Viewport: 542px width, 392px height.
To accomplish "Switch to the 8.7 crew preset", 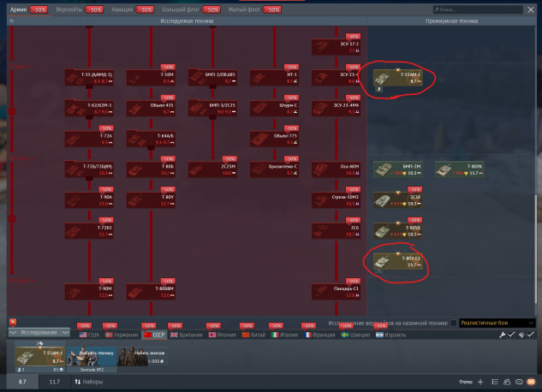I will click(23, 381).
